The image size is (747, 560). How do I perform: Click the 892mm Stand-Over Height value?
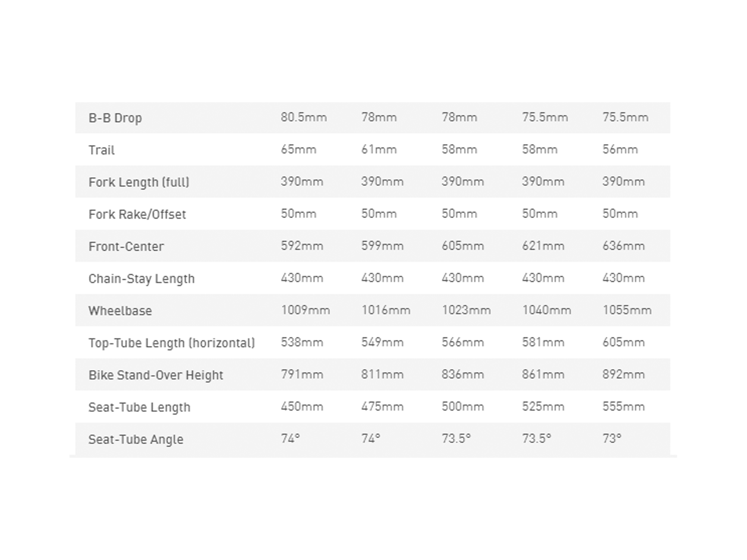point(623,374)
